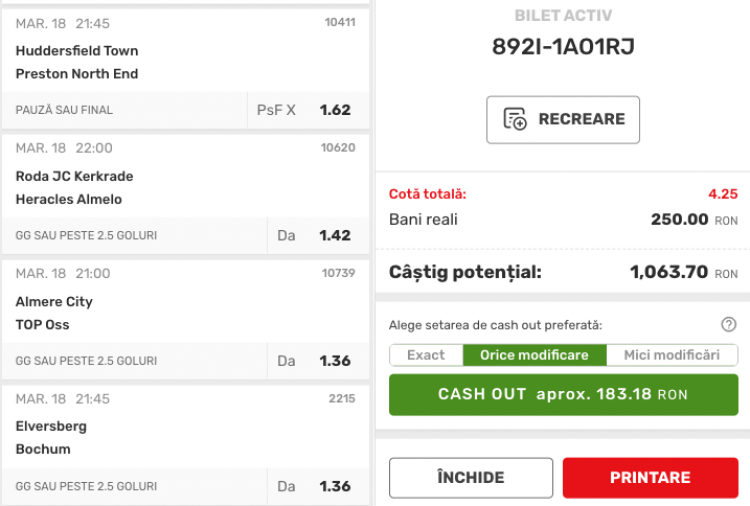Click the red PRINTARE button
Viewport: 750px width, 506px height.
(650, 478)
